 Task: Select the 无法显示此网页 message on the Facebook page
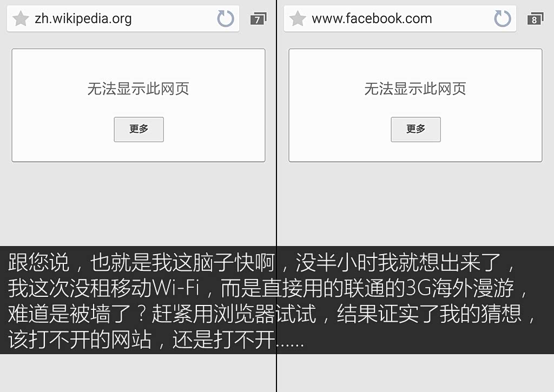click(x=415, y=88)
